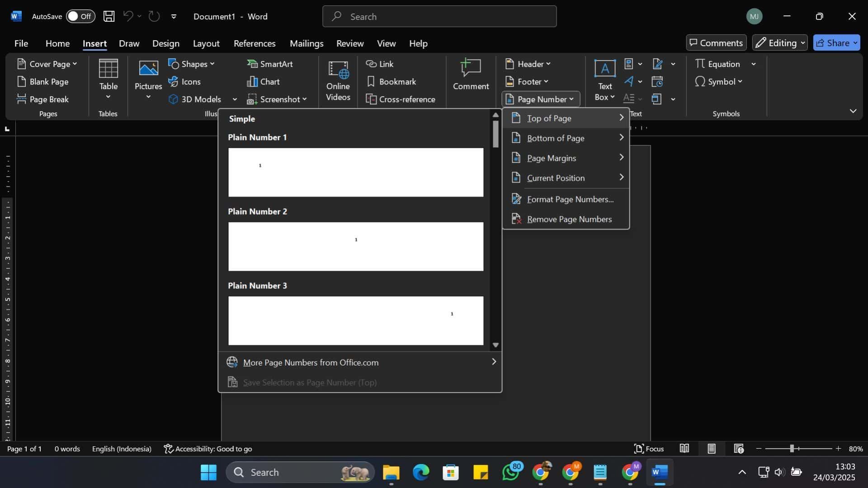The width and height of the screenshot is (868, 488).
Task: Click into the title bar Search box
Action: (439, 16)
